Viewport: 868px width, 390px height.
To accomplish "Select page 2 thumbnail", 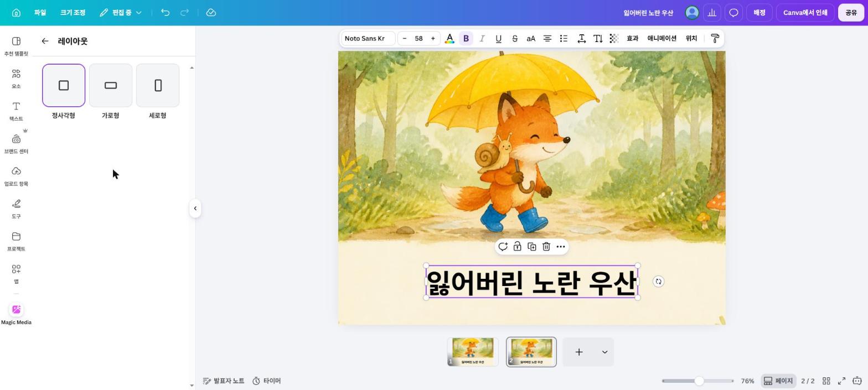I will [531, 352].
